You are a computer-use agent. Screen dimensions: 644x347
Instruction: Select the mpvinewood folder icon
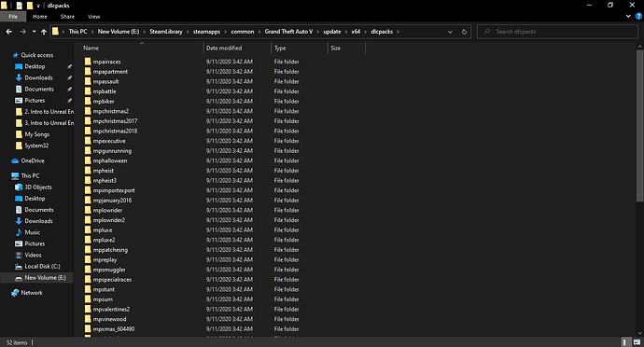click(88, 319)
